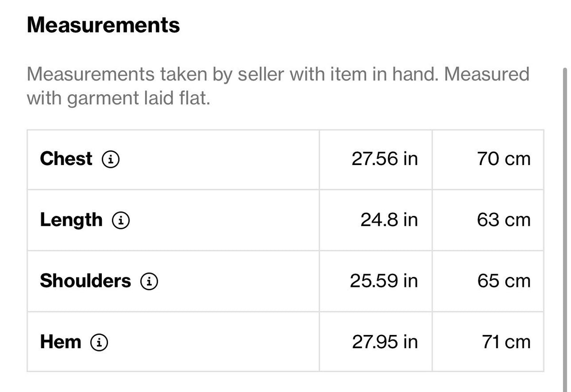The width and height of the screenshot is (571, 392).
Task: Click the 65 cm shoulders value
Action: pyautogui.click(x=504, y=281)
